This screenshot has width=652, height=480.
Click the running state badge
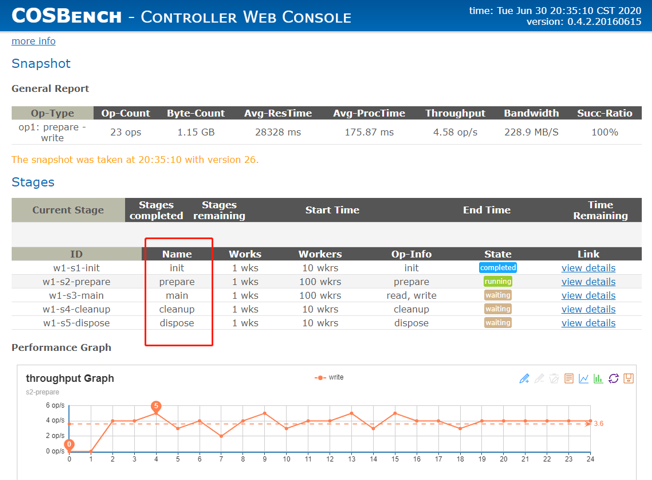[x=498, y=281]
